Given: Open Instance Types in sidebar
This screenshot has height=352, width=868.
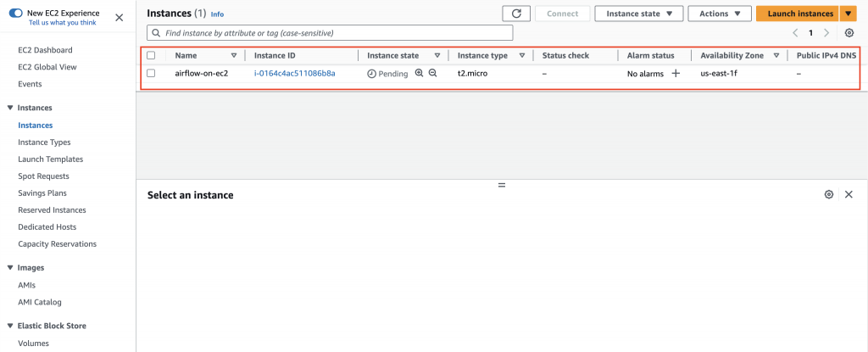Looking at the screenshot, I should coord(44,142).
